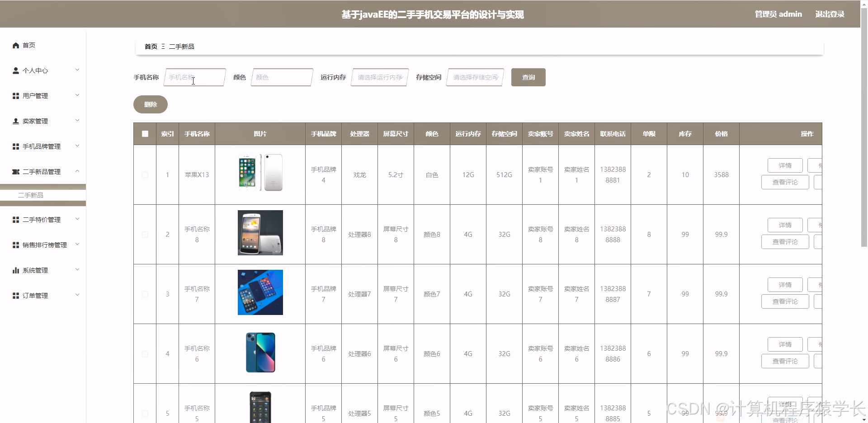Screen dimensions: 868x423
Task: Check the checkbox for 手机名称8 row
Action: [145, 235]
